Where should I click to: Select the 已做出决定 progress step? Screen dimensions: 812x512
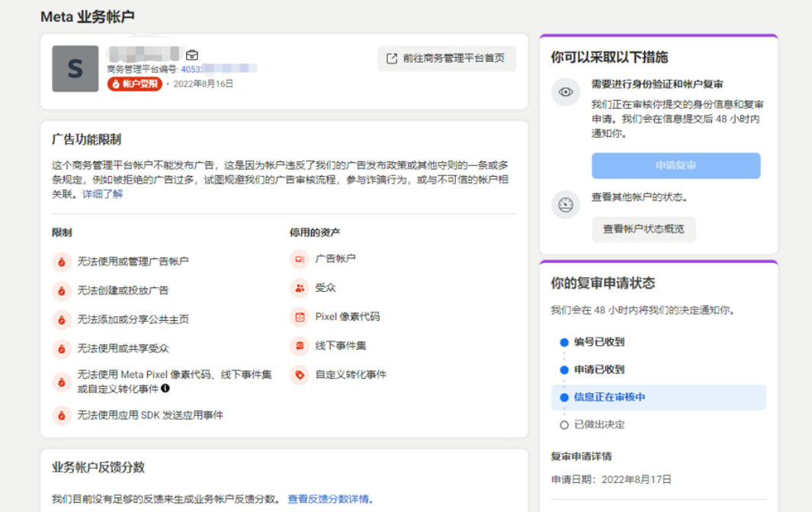point(599,424)
